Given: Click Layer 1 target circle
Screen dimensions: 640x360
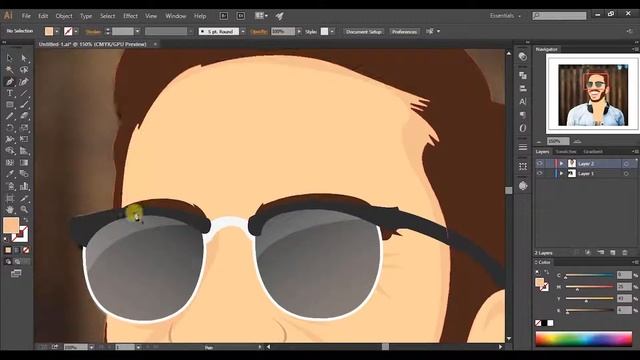Looking at the screenshot, I should pyautogui.click(x=626, y=173).
